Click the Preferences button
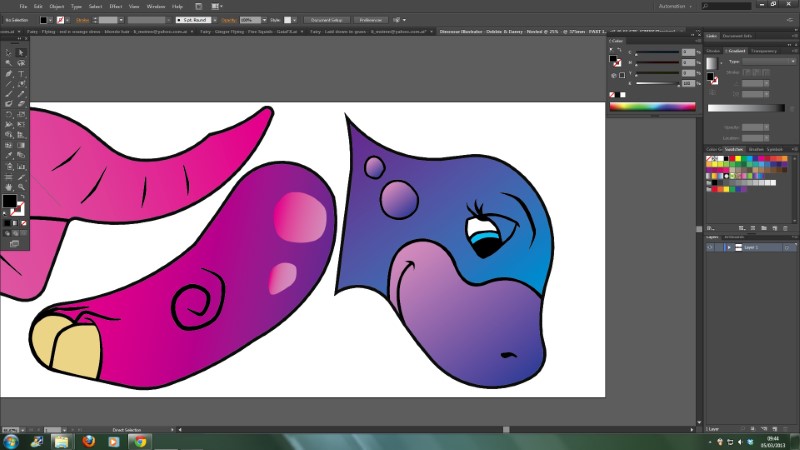Image resolution: width=800 pixels, height=450 pixels. (371, 19)
